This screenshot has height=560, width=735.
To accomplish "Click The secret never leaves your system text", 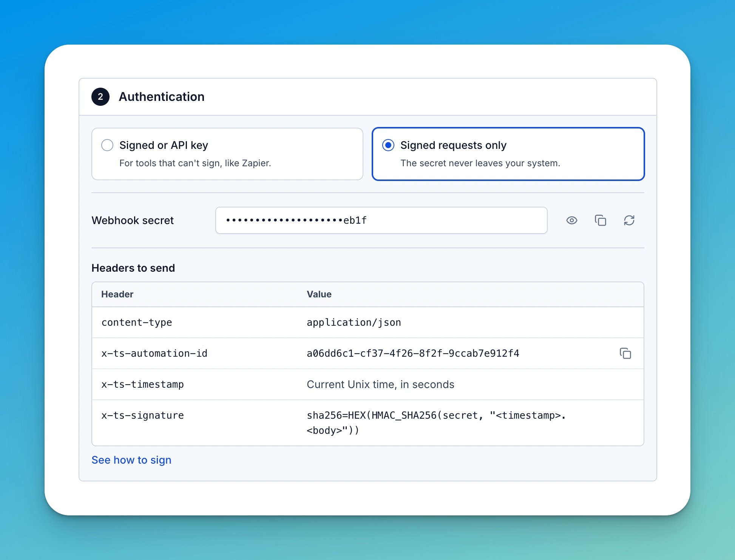I will tap(480, 163).
